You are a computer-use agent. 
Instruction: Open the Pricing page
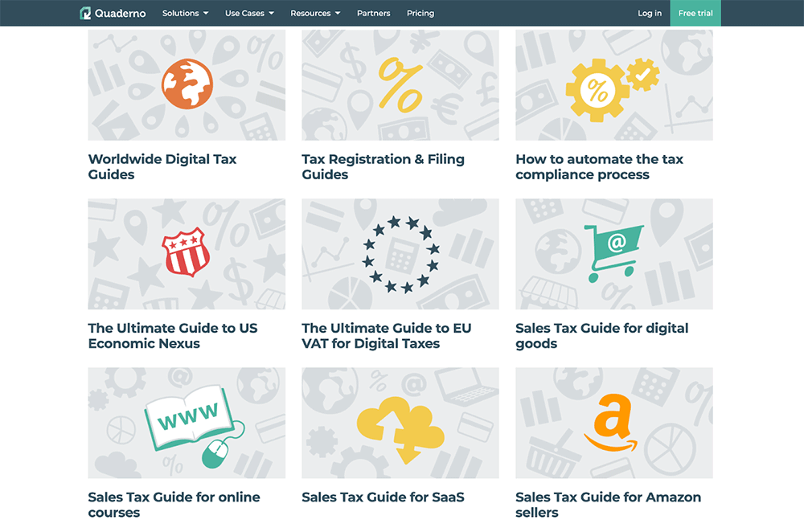tap(420, 13)
